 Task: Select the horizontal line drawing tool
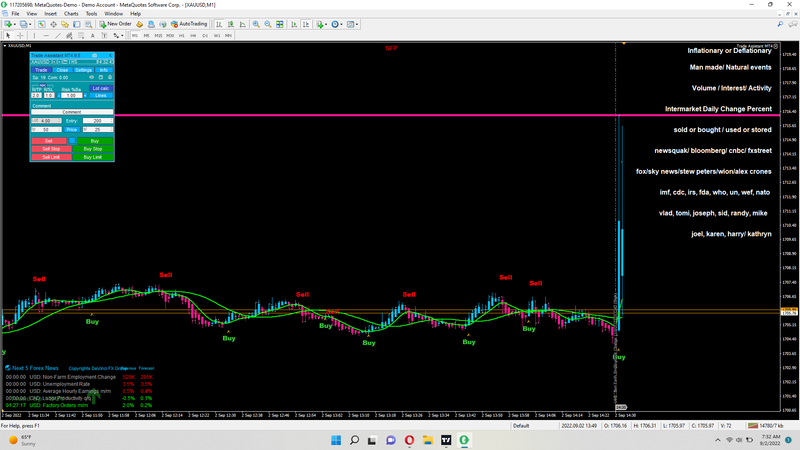pyautogui.click(x=46, y=36)
